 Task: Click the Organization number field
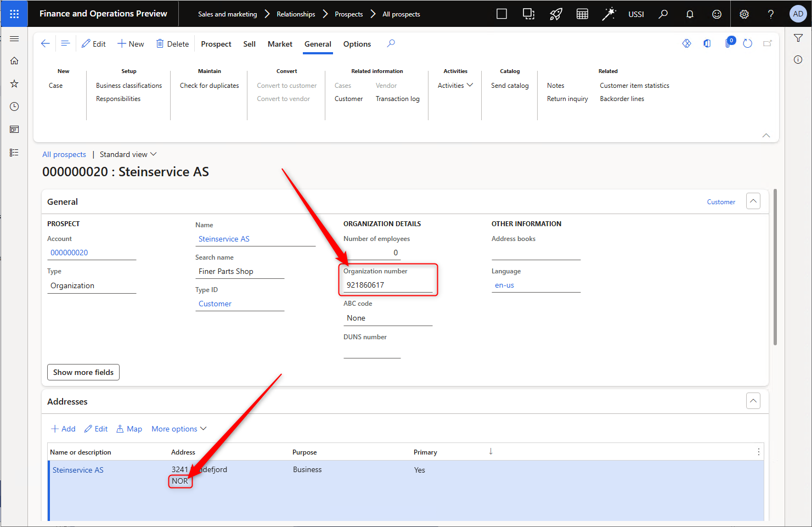click(387, 285)
